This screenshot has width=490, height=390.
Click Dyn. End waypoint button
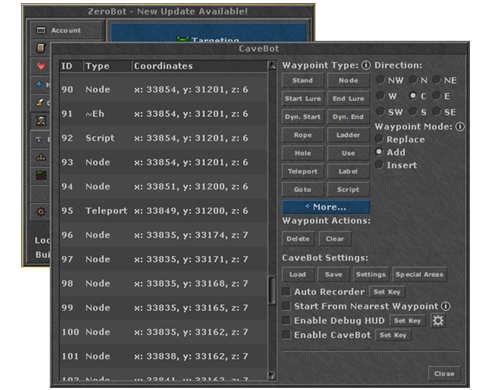pos(348,117)
